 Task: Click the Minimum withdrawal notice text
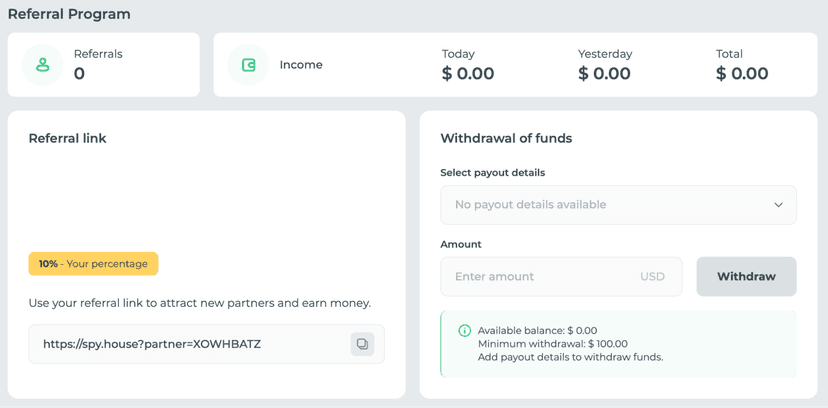point(553,344)
